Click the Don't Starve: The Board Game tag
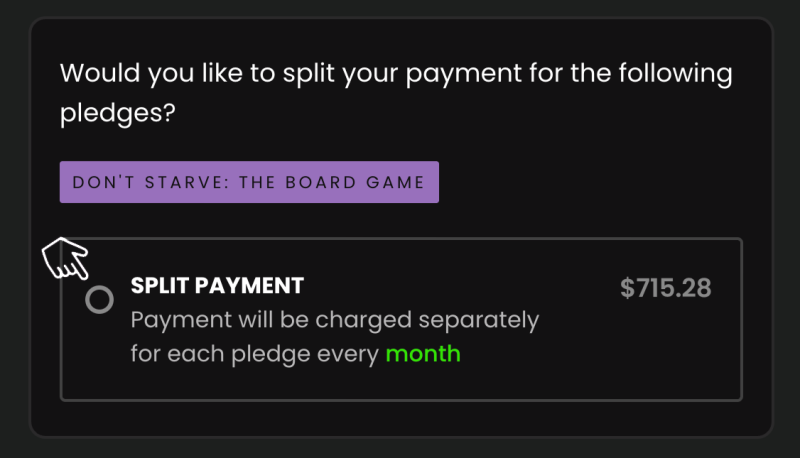 (249, 183)
